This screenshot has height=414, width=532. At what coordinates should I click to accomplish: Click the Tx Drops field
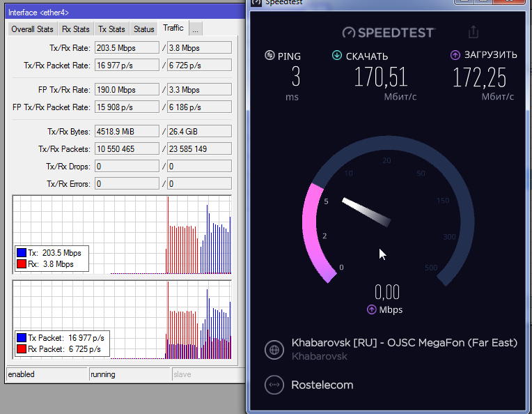(127, 167)
